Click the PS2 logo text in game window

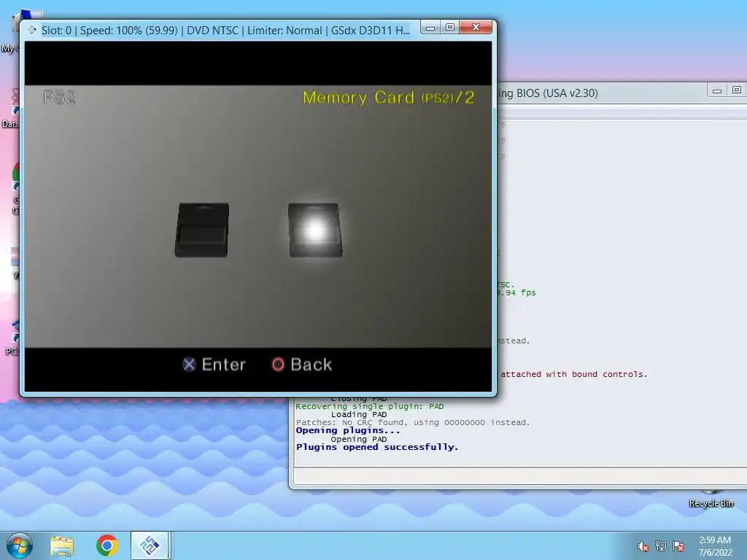click(x=59, y=97)
